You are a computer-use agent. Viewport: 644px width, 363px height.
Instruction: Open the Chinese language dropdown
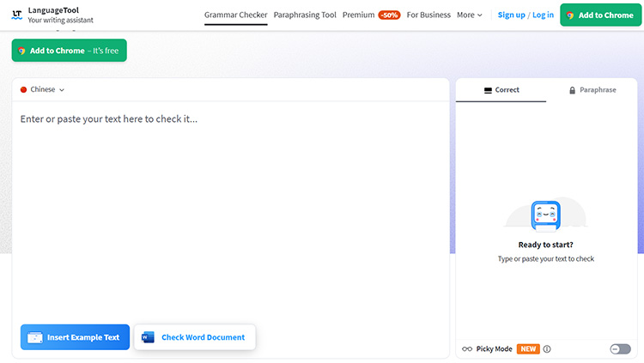coord(42,89)
